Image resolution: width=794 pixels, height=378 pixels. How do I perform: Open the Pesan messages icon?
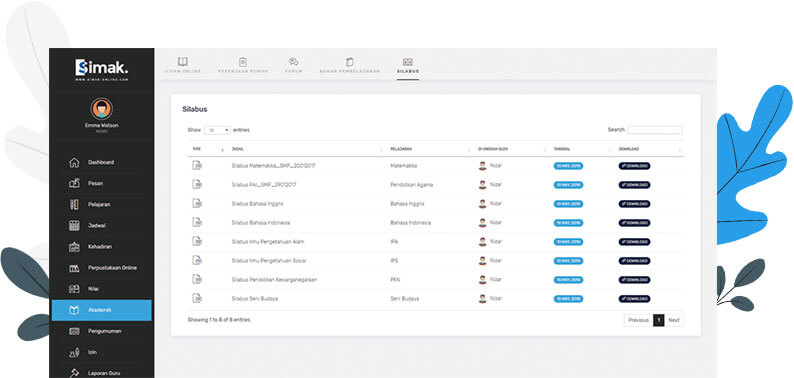pyautogui.click(x=74, y=183)
